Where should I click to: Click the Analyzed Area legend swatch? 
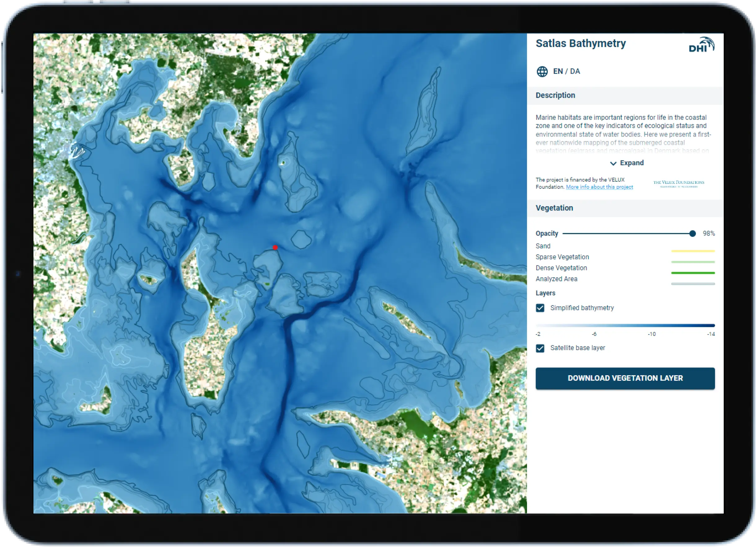pos(693,284)
